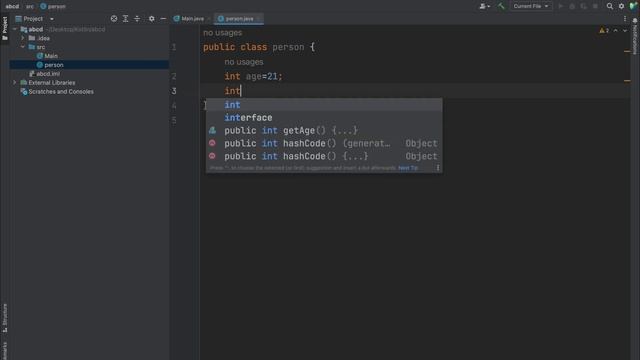Click the Stop square icon
Screen dimensions: 640x360
tap(595, 6)
